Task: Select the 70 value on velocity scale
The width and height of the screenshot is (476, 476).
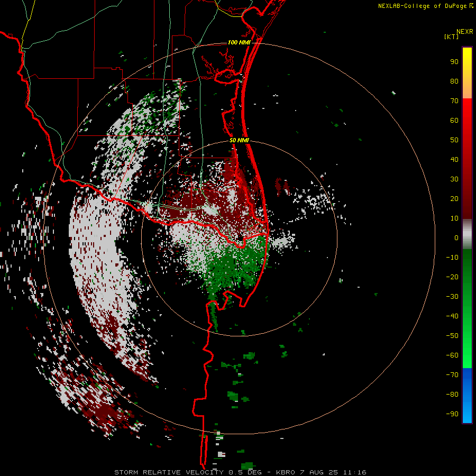Action: tap(454, 101)
